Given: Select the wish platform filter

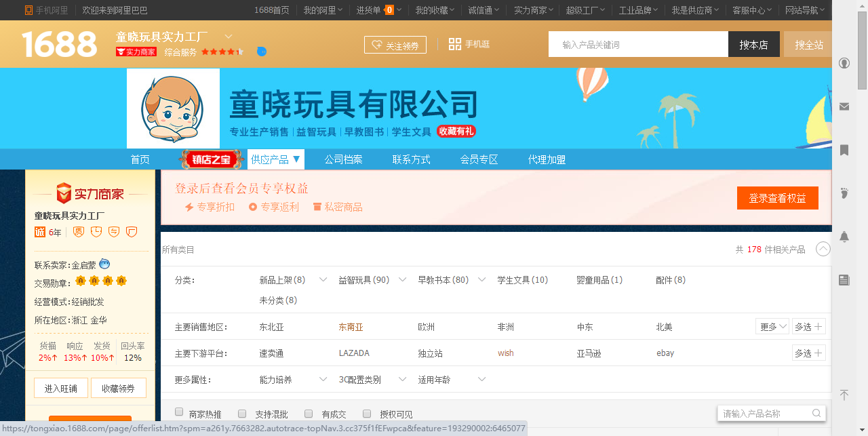Looking at the screenshot, I should (506, 353).
